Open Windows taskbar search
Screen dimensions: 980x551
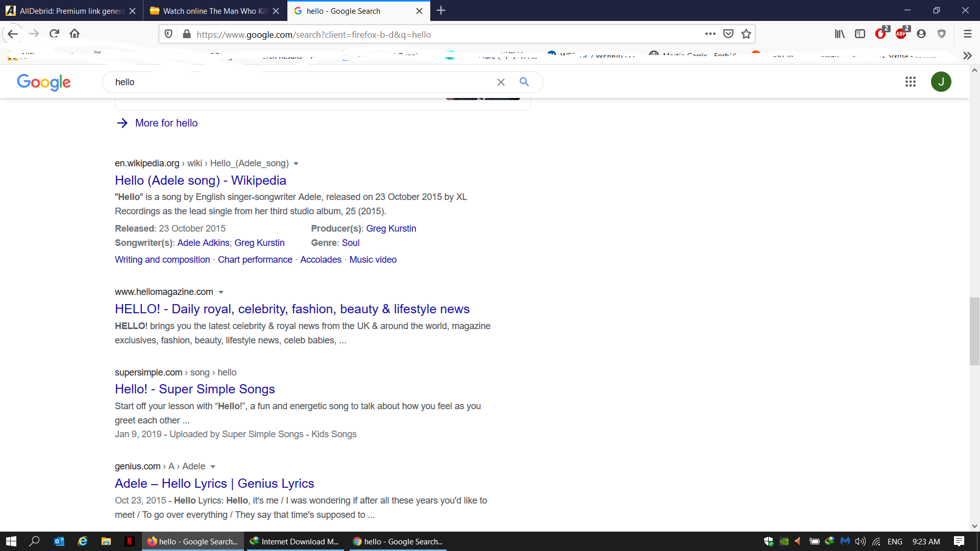tap(35, 541)
